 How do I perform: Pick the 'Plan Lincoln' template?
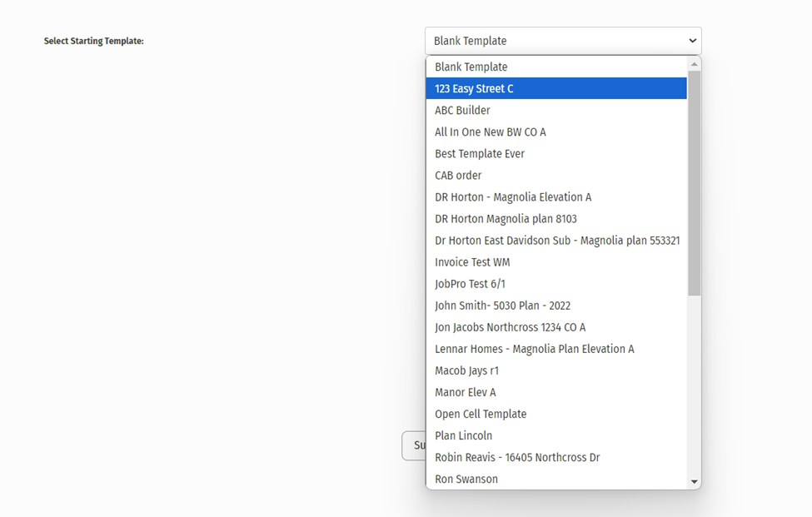point(463,435)
